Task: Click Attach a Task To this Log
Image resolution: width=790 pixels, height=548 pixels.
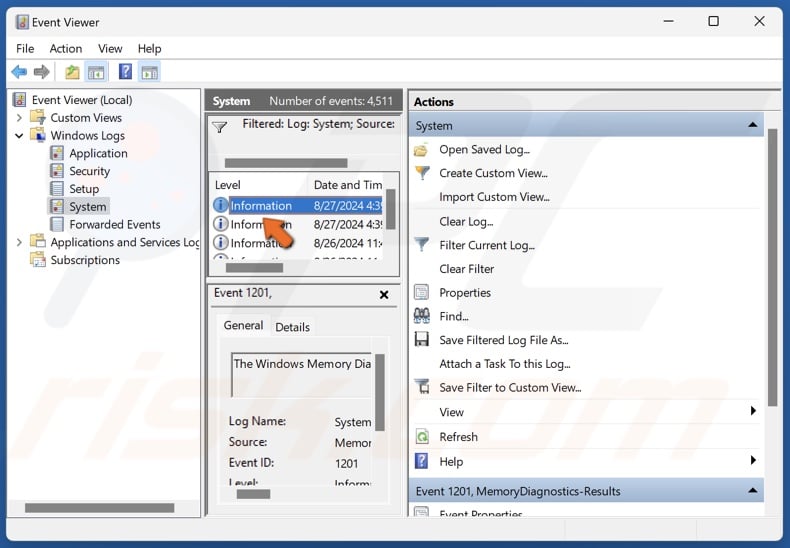Action: 504,364
